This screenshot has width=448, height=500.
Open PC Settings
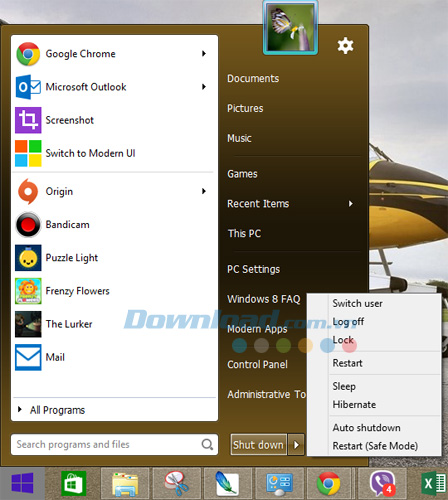[x=253, y=269]
